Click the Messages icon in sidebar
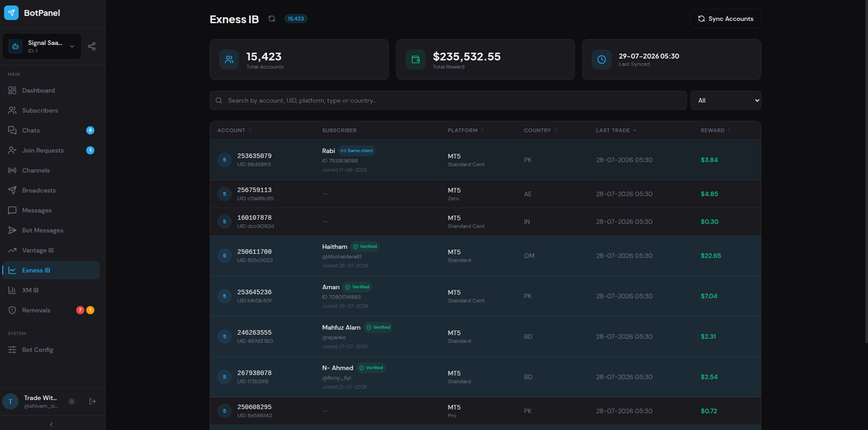 pyautogui.click(x=12, y=210)
